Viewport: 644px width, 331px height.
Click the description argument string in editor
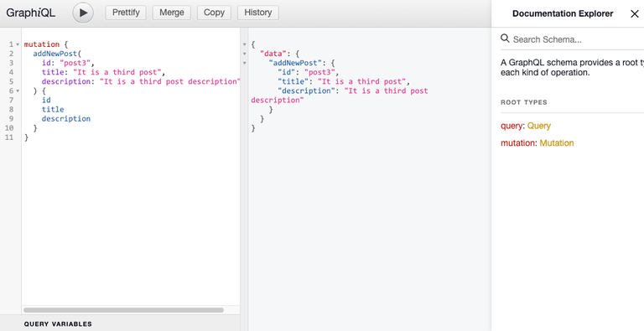[x=169, y=81]
